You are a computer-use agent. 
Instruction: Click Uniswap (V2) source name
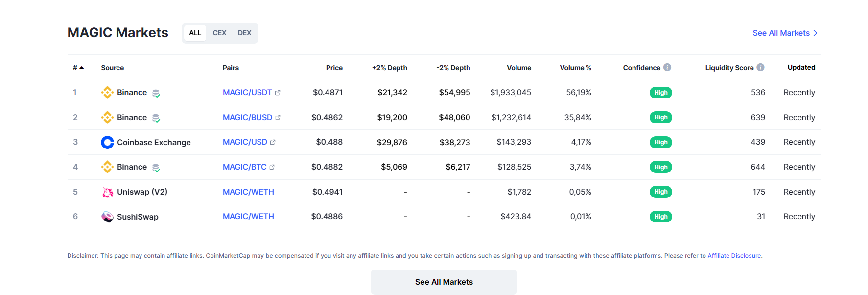pos(142,192)
